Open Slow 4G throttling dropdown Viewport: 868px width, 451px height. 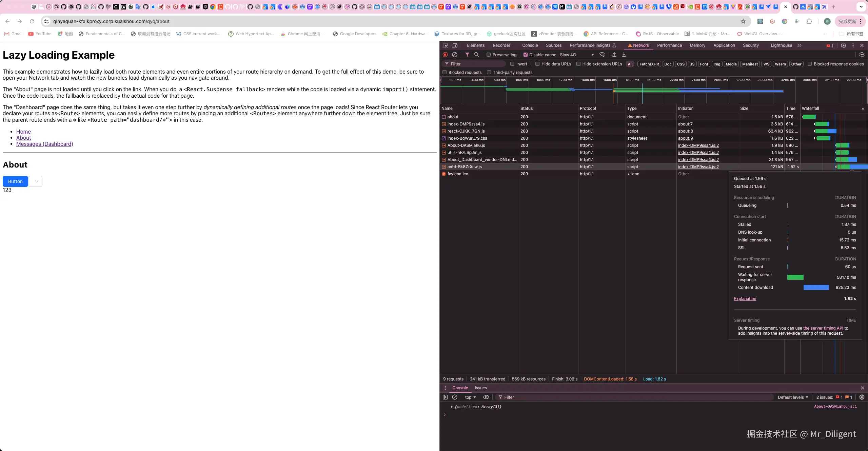tap(577, 55)
